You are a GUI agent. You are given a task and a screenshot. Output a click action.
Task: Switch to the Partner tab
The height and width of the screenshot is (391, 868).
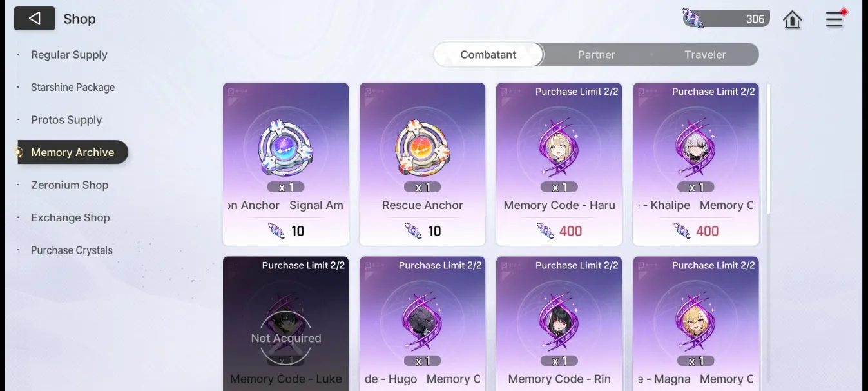(x=596, y=55)
